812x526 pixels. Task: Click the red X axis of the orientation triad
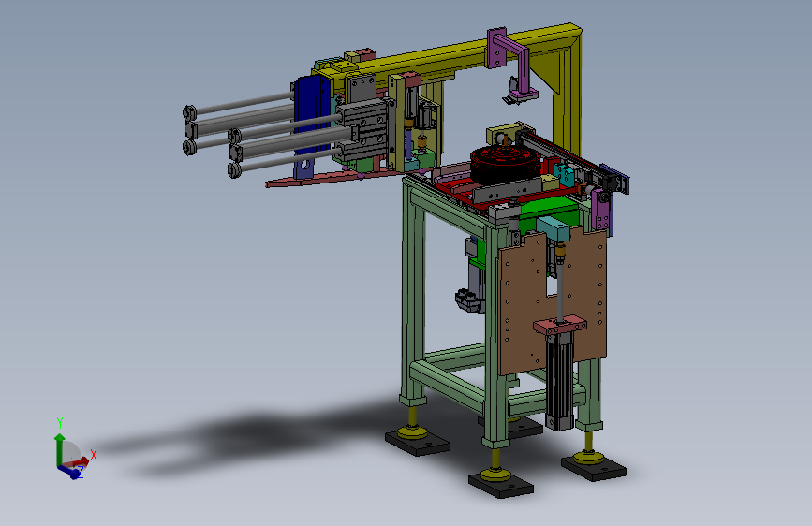[78, 461]
